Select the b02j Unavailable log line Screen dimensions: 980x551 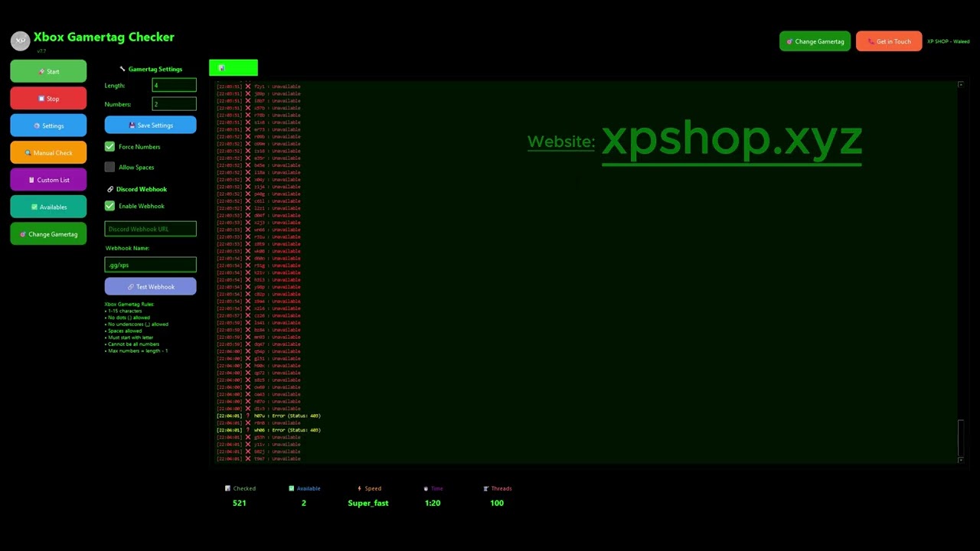pyautogui.click(x=259, y=452)
